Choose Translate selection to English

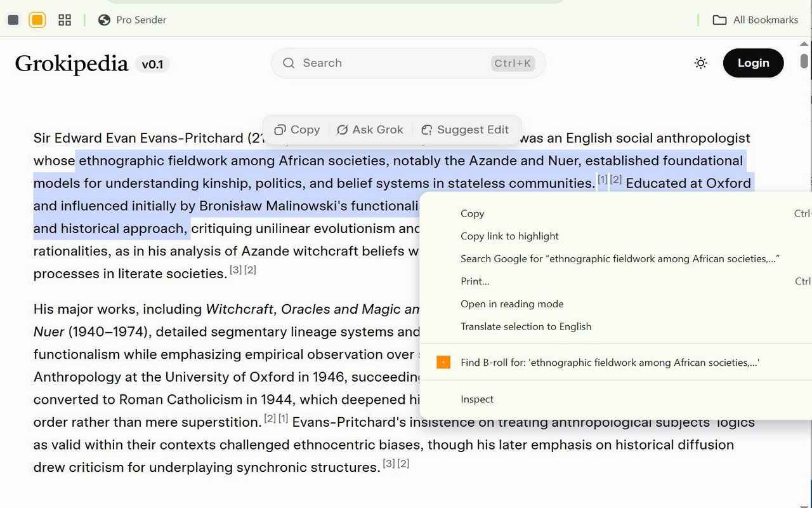pos(525,326)
